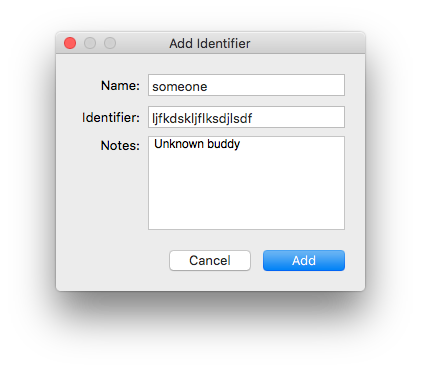Click the grayed-out minimize window button
This screenshot has height=371, width=421.
point(90,43)
